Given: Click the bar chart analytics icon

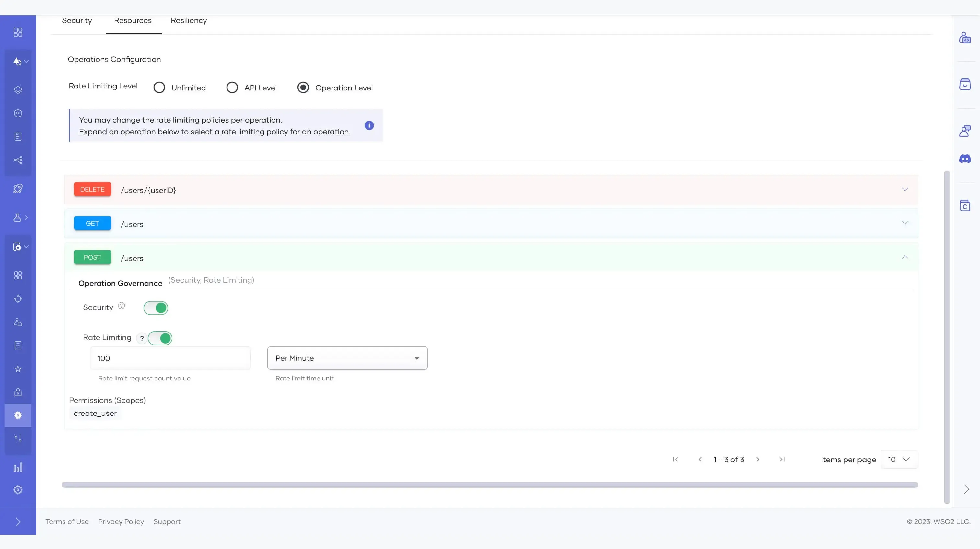Looking at the screenshot, I should (18, 467).
